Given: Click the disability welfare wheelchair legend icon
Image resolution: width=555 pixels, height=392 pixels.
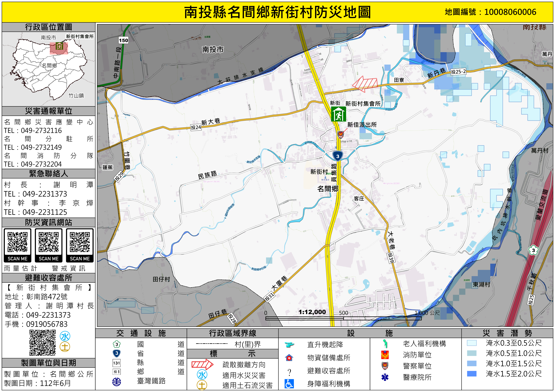Looking at the screenshot, I should (x=289, y=384).
